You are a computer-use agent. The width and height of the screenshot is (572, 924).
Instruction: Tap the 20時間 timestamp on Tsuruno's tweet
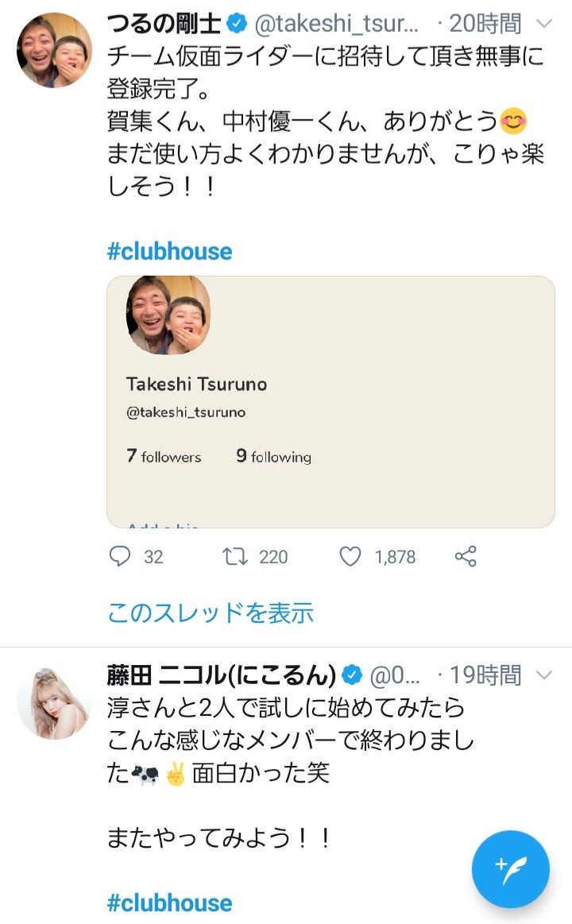click(x=485, y=24)
